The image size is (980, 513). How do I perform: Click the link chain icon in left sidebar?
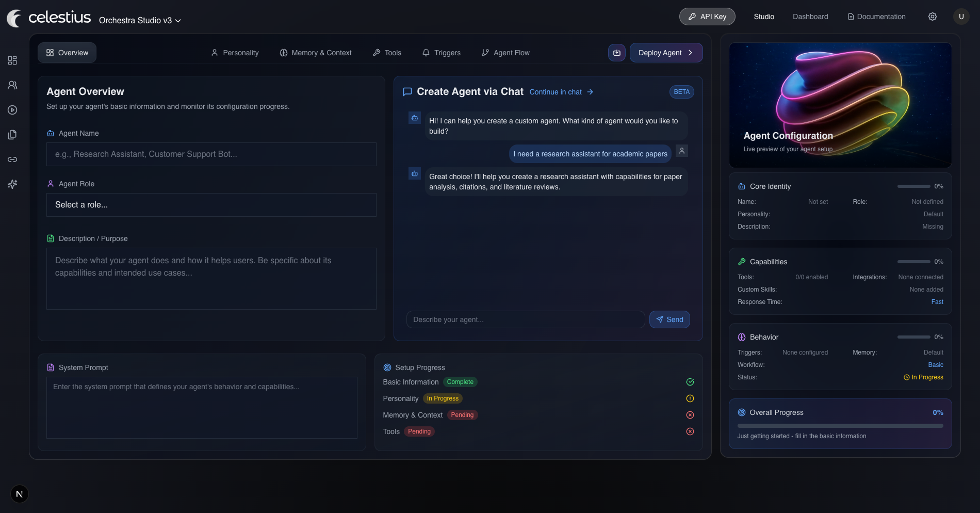pyautogui.click(x=12, y=159)
